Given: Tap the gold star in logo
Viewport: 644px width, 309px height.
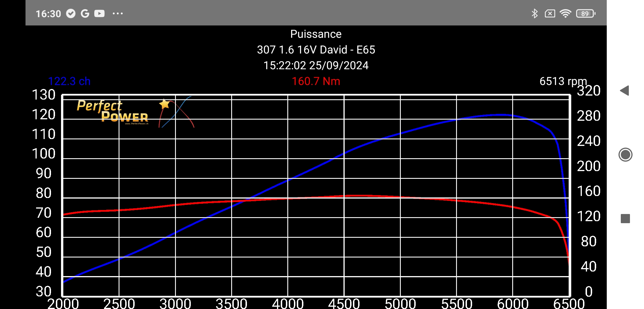Looking at the screenshot, I should [164, 104].
